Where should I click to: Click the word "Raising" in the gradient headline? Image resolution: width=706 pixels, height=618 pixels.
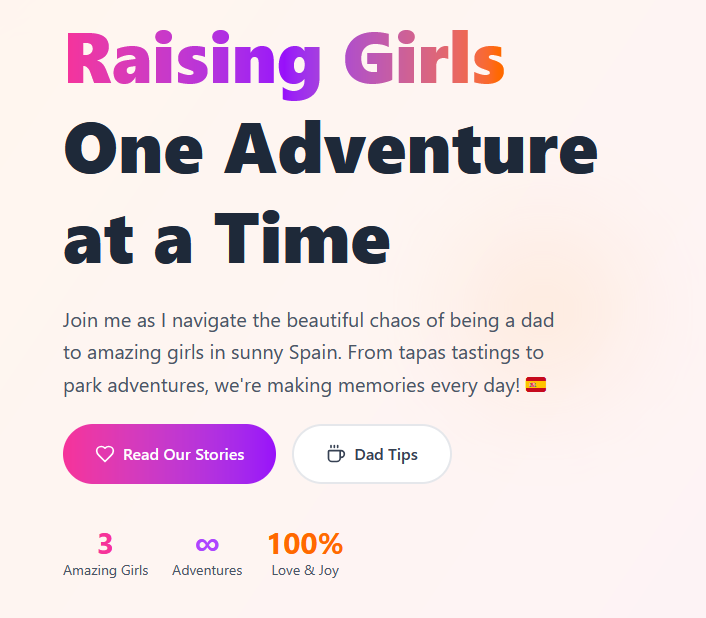191,62
